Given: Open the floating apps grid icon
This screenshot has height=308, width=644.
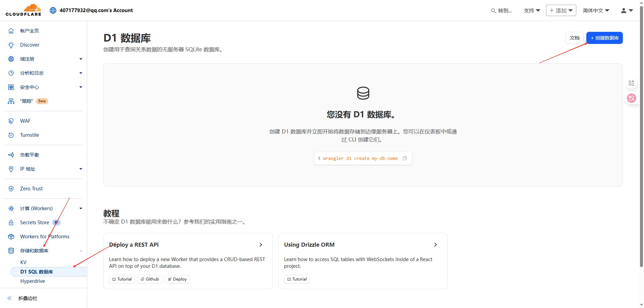Looking at the screenshot, I should point(631,83).
